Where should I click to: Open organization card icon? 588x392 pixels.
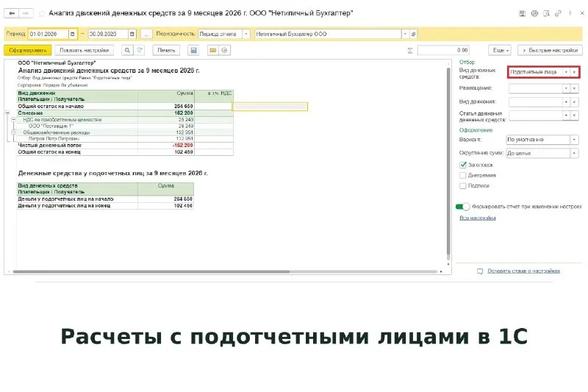(413, 34)
